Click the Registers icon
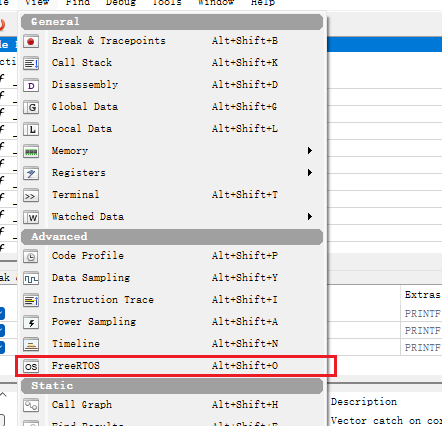 (31, 173)
